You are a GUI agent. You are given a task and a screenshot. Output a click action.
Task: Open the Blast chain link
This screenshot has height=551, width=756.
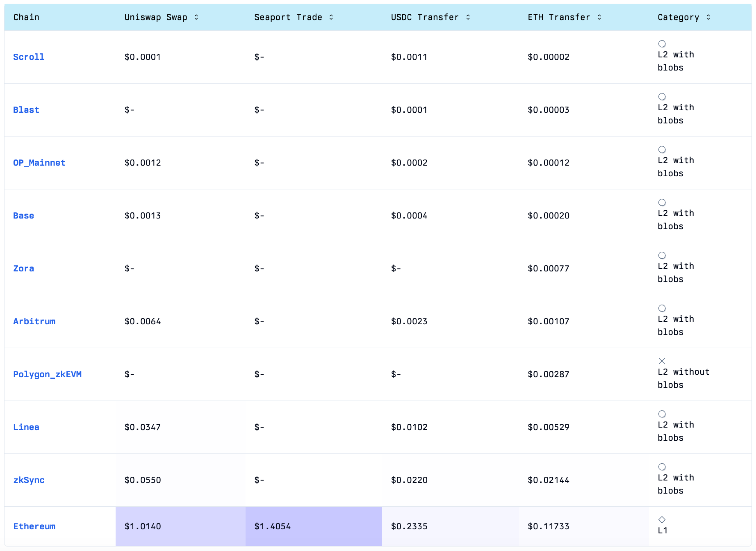pyautogui.click(x=26, y=110)
